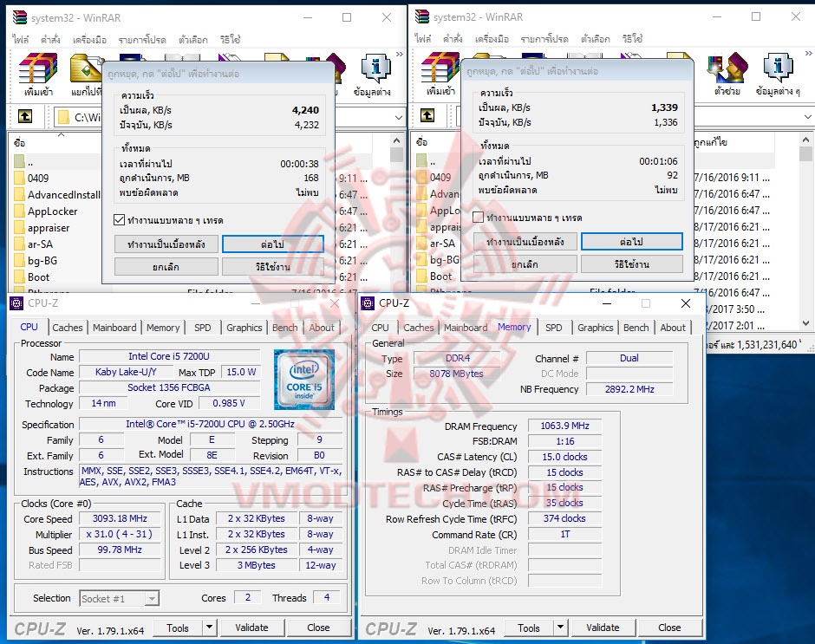This screenshot has height=644, width=815.
Task: Uncheck the multithreading checkbox in left benchmark dialog
Action: coord(119,220)
